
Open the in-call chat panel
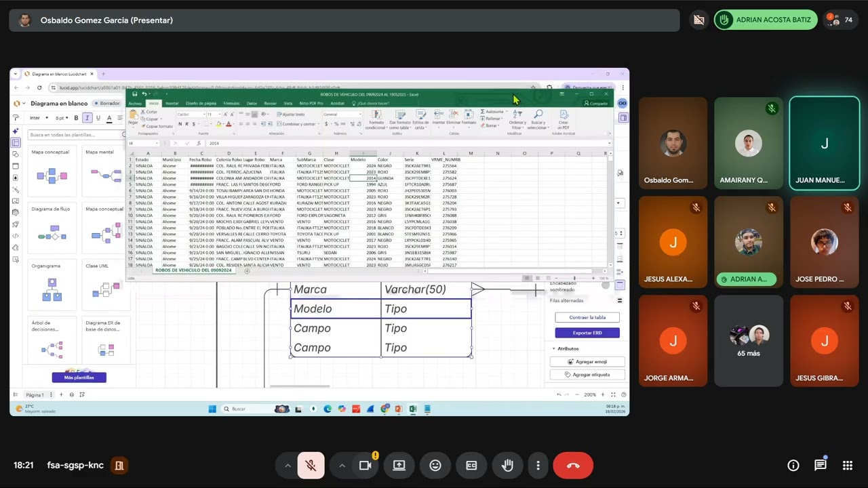(x=821, y=466)
